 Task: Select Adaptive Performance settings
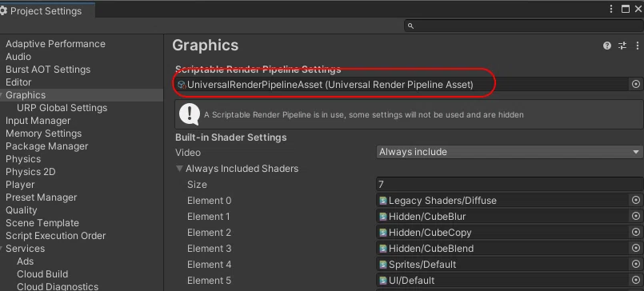[x=55, y=44]
